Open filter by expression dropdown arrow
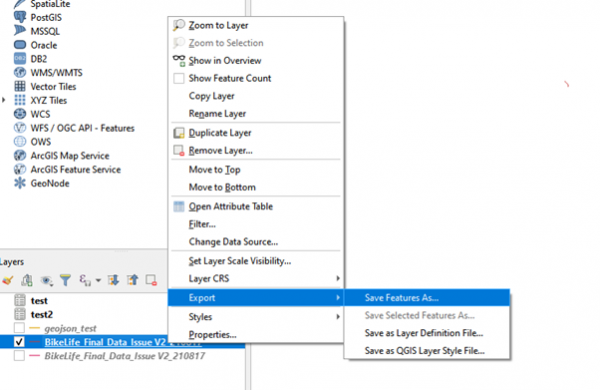 [98, 281]
